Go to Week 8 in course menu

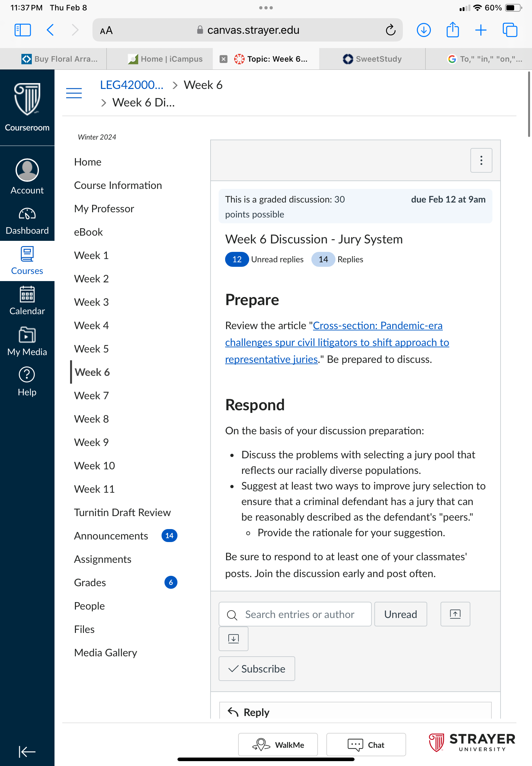pos(91,419)
